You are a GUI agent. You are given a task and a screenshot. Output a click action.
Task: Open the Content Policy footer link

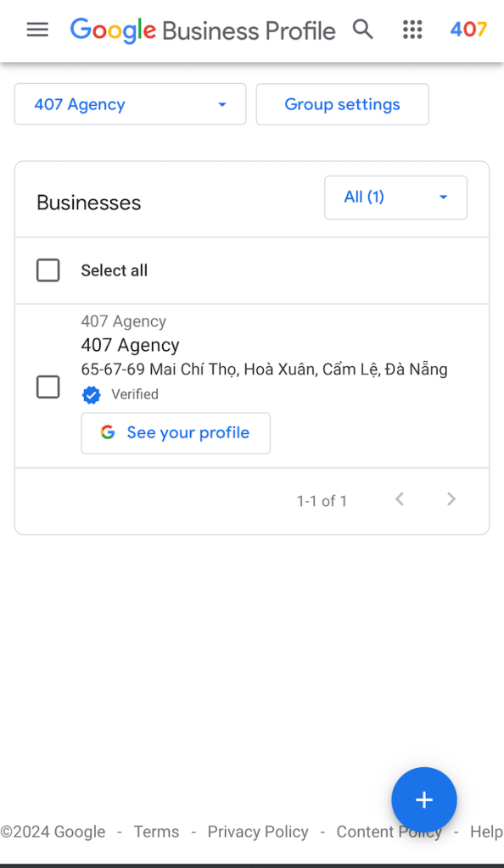[389, 832]
